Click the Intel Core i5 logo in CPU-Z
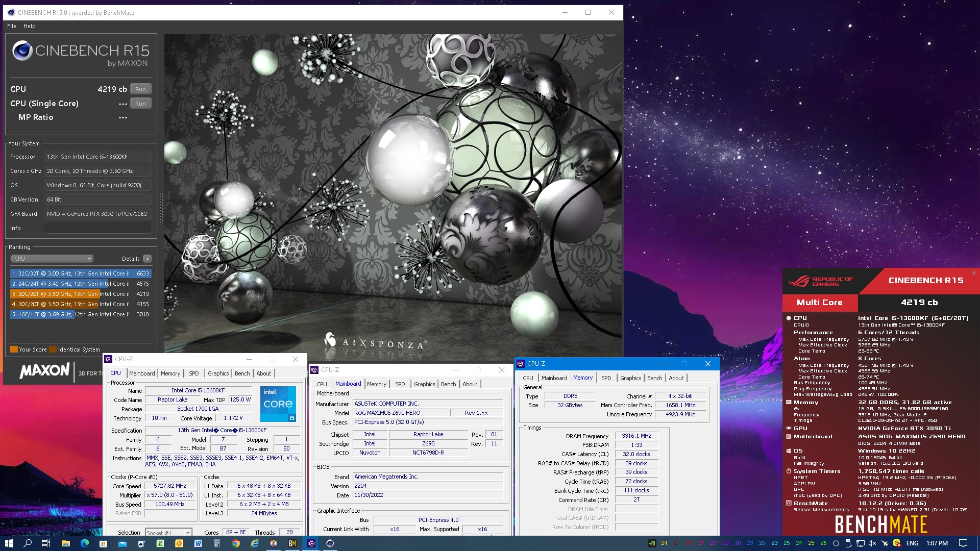Image resolution: width=980 pixels, height=551 pixels. (x=278, y=404)
